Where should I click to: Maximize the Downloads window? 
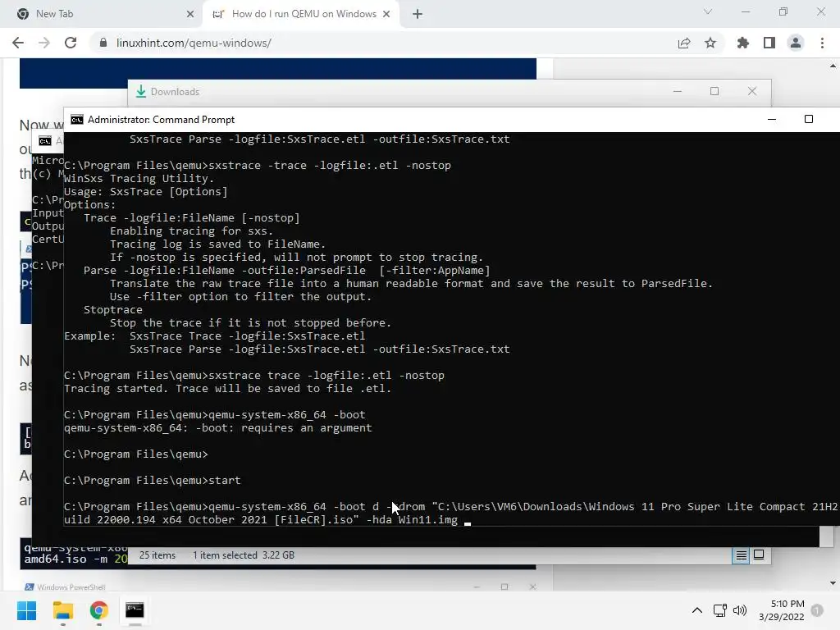point(714,92)
